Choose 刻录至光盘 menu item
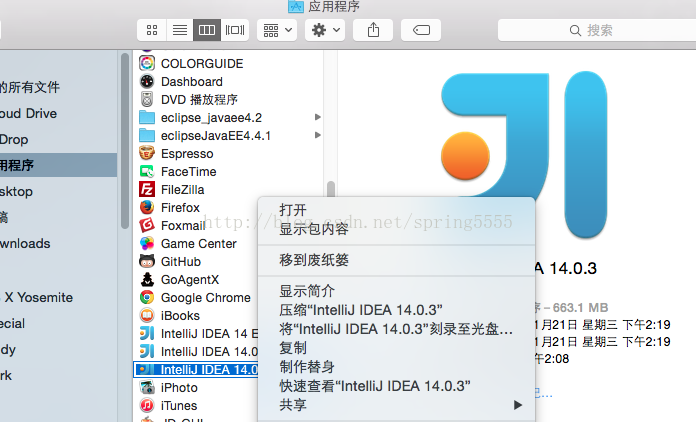The image size is (696, 422). tap(396, 329)
